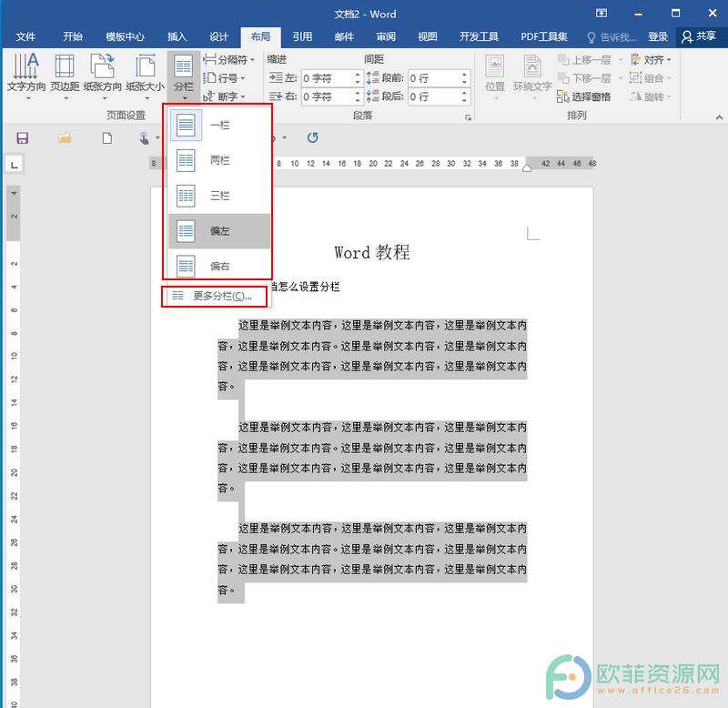
Task: Decrease 段后 spacing with the down spinner
Action: (464, 100)
